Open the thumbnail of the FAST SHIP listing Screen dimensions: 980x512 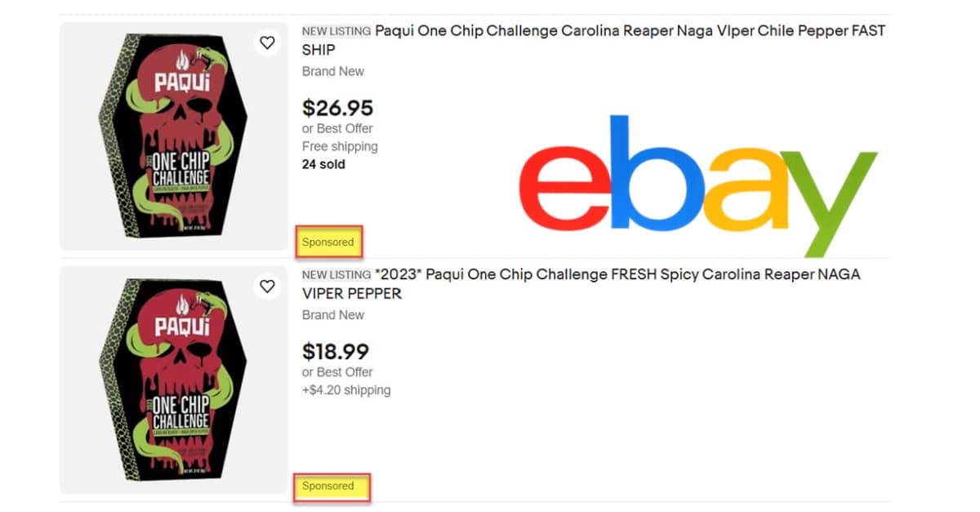(x=173, y=136)
